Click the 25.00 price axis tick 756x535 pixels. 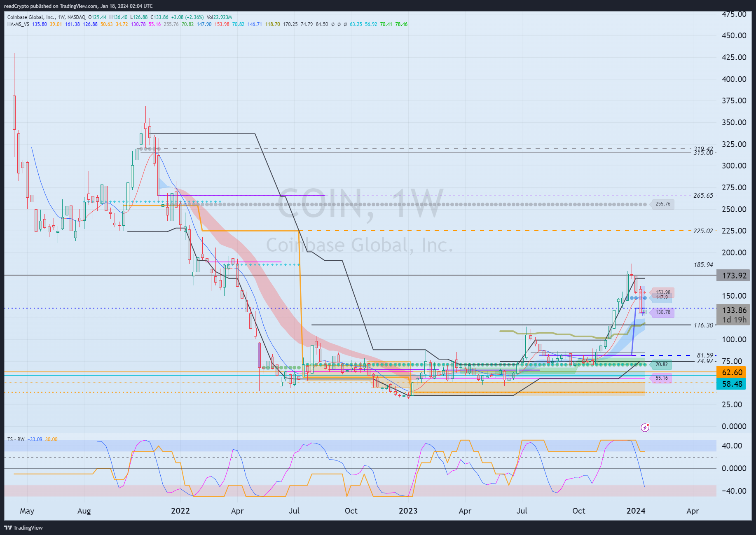tap(732, 404)
